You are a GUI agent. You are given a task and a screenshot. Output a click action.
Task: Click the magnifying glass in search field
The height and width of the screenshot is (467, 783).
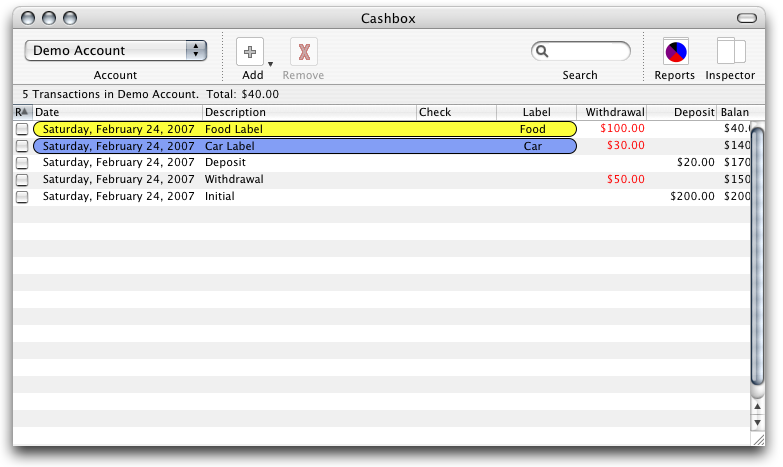(543, 51)
